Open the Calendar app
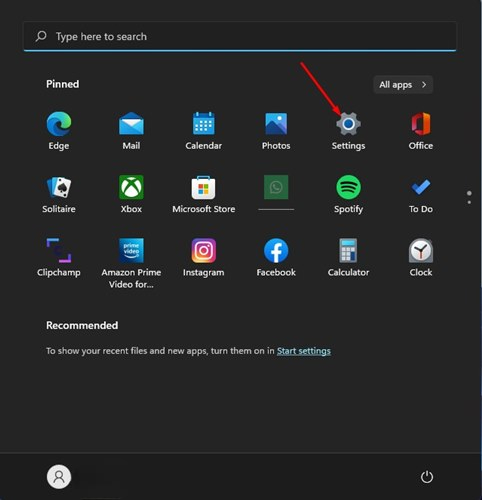Screen dimensions: 482x500 coord(204,131)
